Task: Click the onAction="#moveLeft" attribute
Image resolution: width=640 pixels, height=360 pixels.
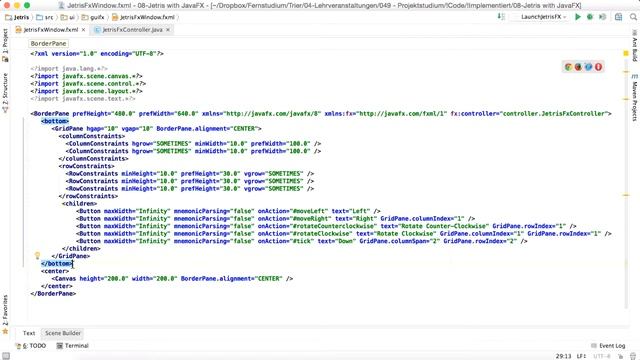Action: pos(293,211)
